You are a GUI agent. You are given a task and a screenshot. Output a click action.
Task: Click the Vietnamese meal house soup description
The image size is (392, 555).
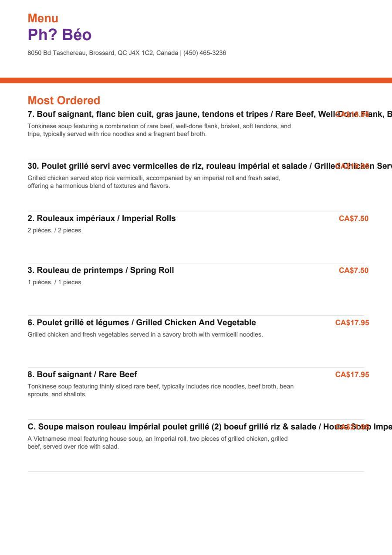(158, 443)
